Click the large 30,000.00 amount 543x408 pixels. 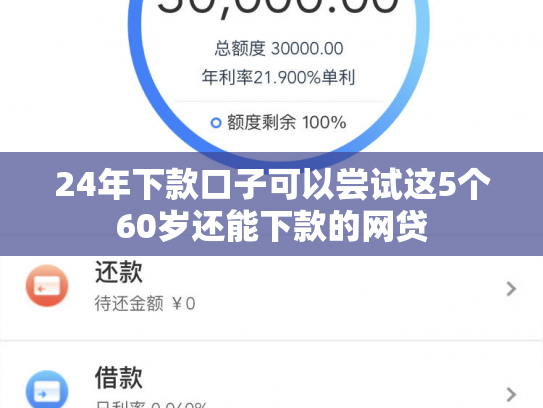[278, 7]
